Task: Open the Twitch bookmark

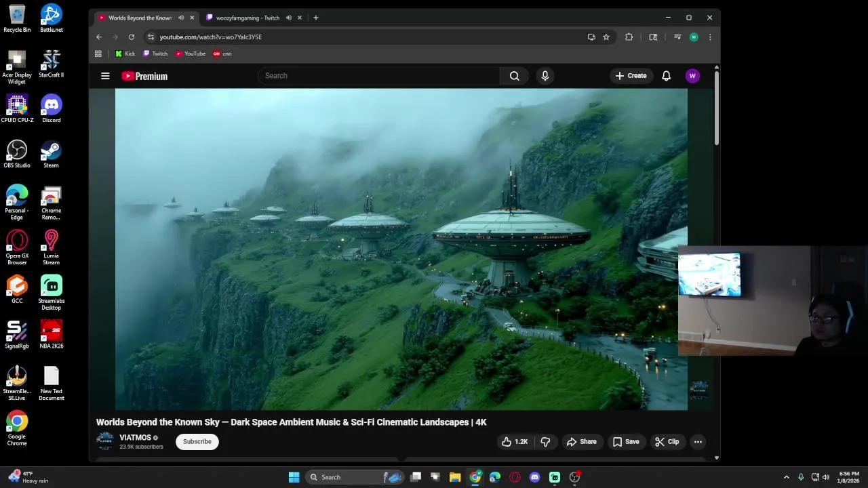Action: click(155, 54)
